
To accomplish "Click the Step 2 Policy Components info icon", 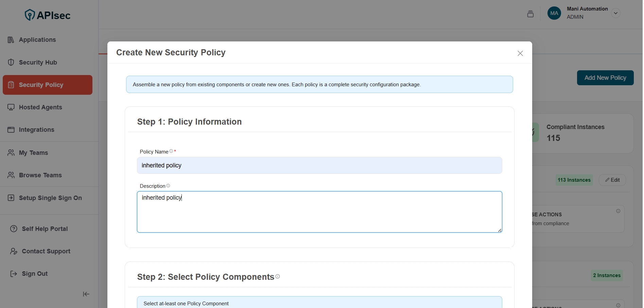I will click(x=278, y=276).
